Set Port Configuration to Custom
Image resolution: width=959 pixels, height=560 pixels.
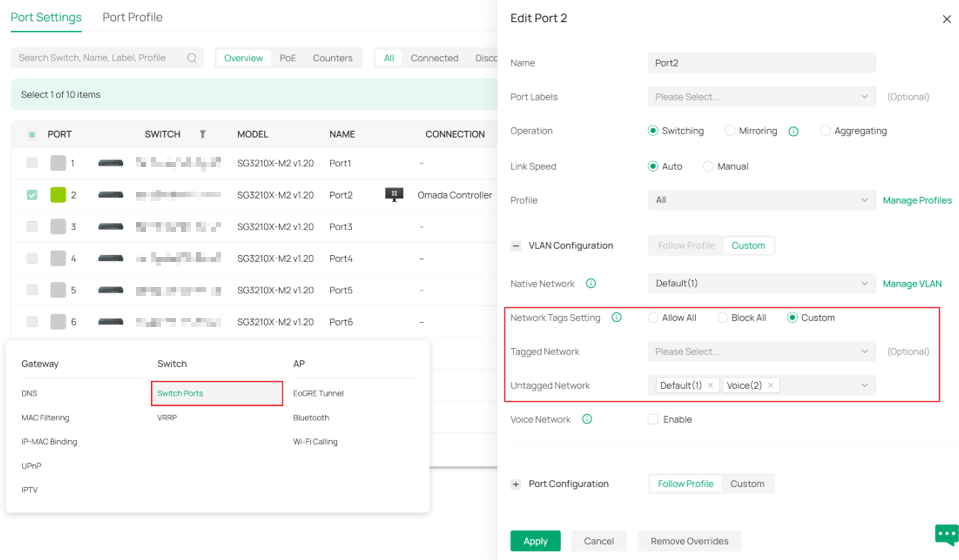coord(747,484)
